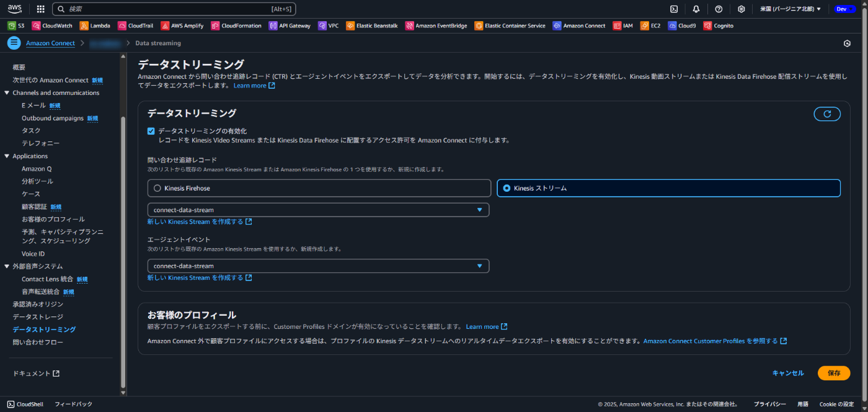Screen dimensions: 868x412
Task: Open CloudTrail service shortcut
Action: 135,25
